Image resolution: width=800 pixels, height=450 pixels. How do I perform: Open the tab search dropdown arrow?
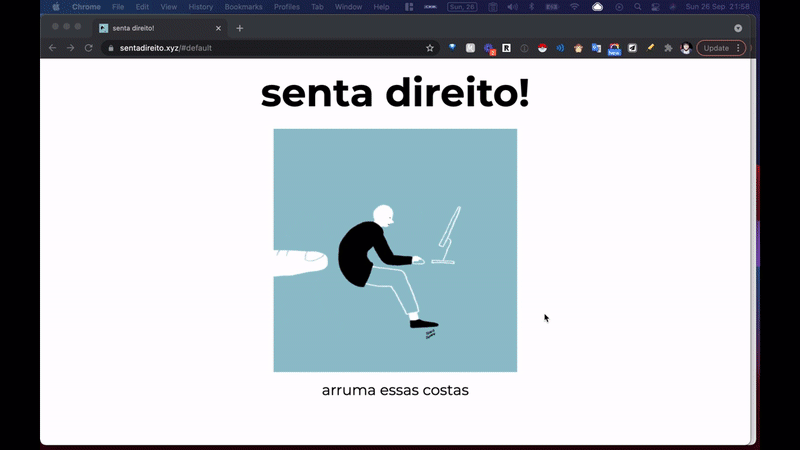(738, 28)
